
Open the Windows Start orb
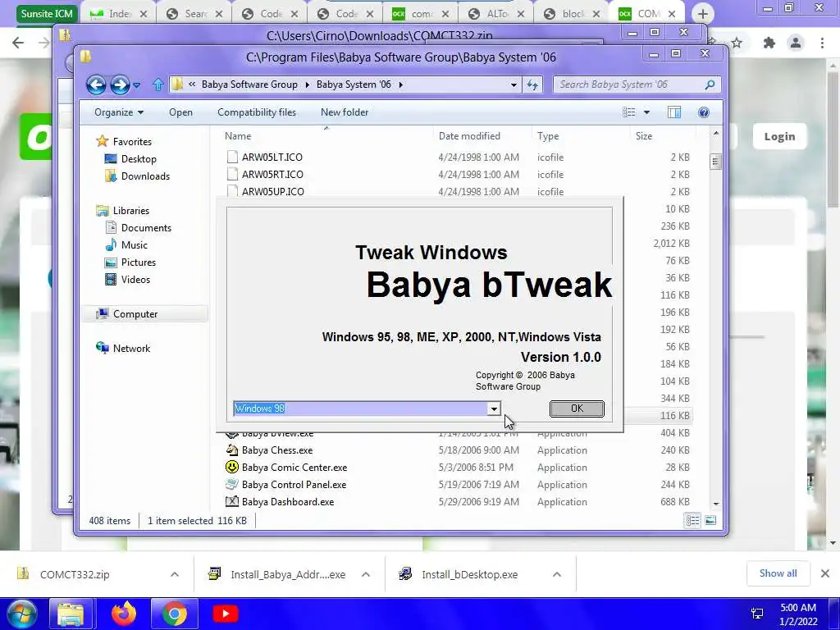(x=21, y=614)
